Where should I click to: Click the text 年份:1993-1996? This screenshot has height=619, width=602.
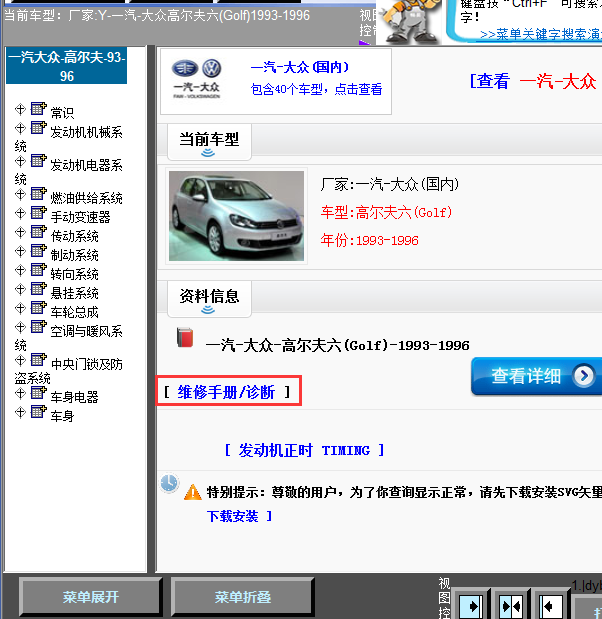click(x=369, y=240)
